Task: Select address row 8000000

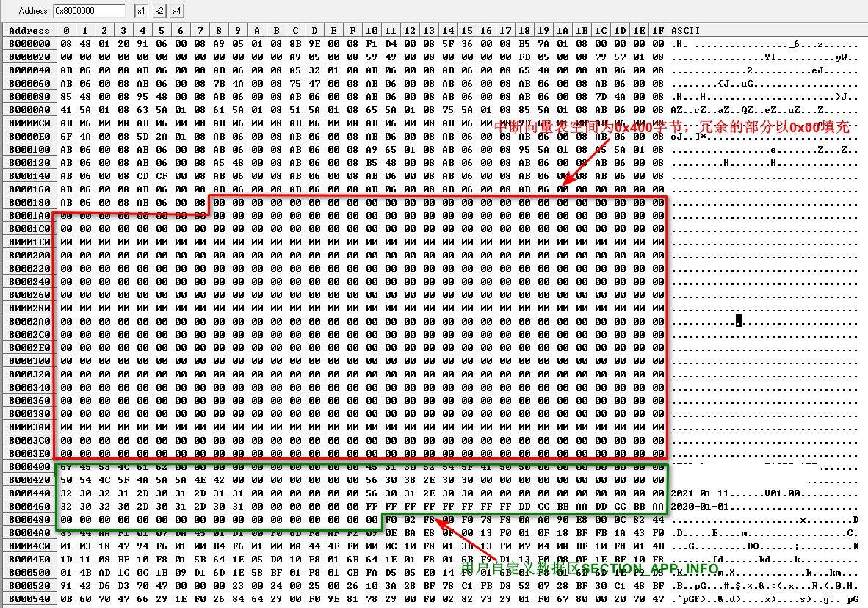Action: pos(29,44)
